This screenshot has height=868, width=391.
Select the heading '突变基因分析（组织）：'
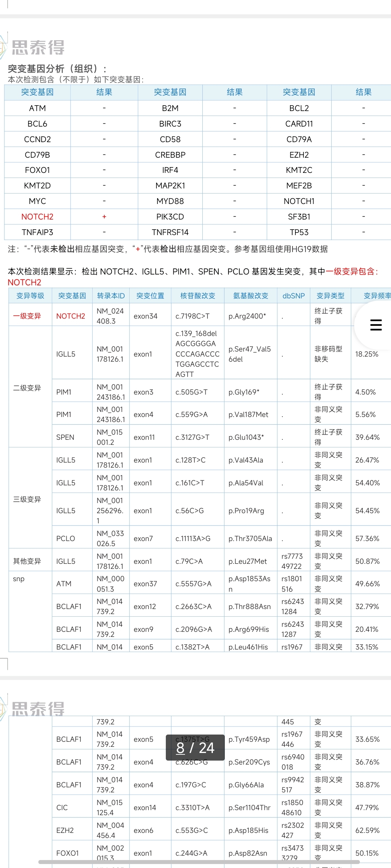(x=57, y=69)
